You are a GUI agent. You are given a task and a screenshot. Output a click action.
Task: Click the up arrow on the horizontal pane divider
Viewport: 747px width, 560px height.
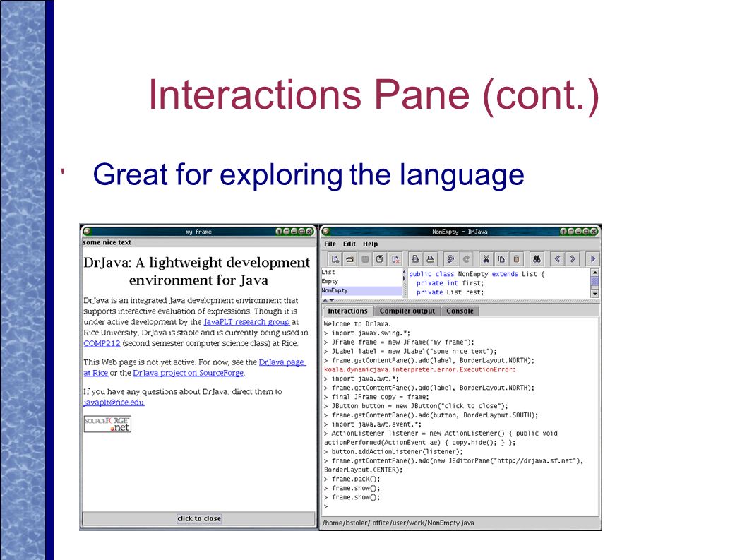(x=325, y=301)
